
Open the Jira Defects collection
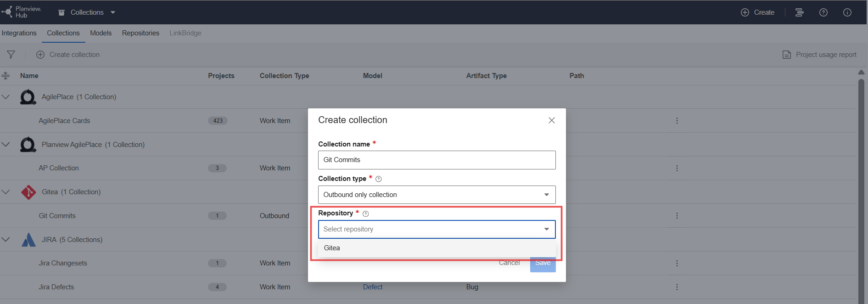tap(56, 287)
